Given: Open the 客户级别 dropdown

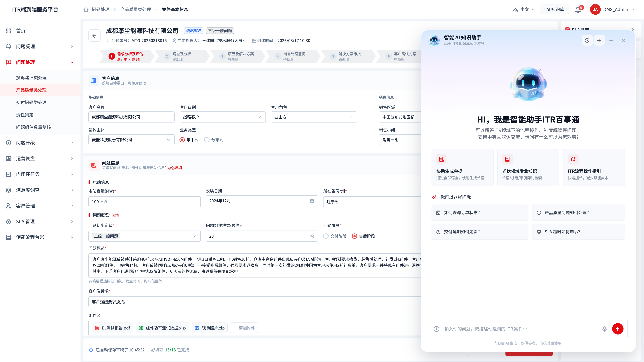Looking at the screenshot, I should [x=223, y=117].
